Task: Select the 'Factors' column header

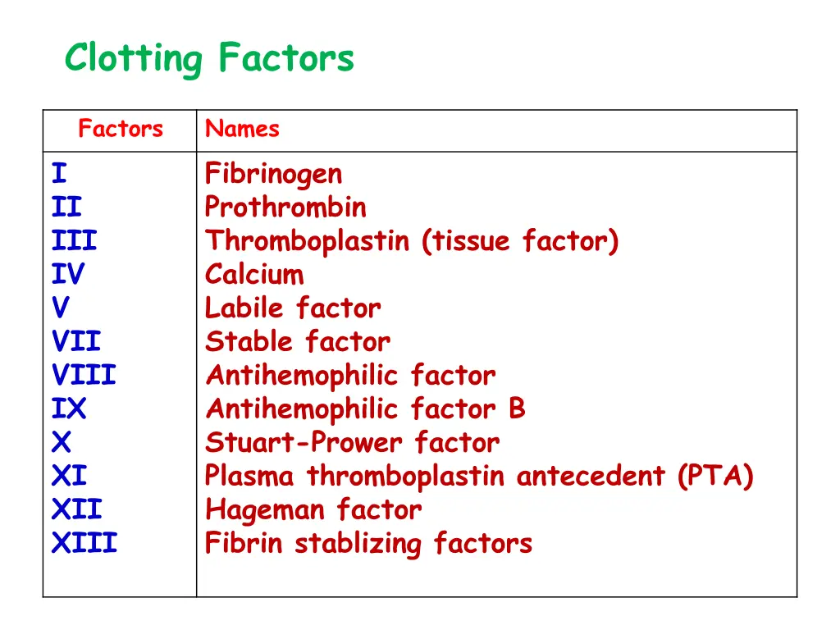Action: tap(121, 129)
